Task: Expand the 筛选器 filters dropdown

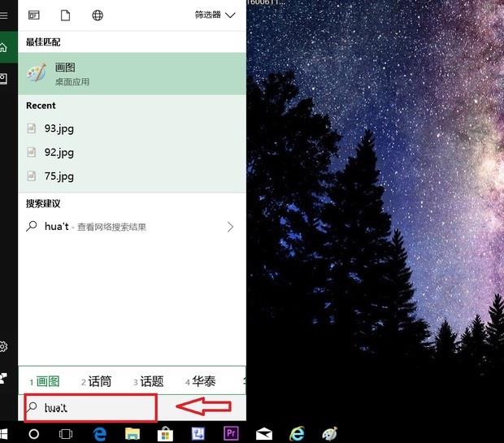Action: (x=215, y=15)
